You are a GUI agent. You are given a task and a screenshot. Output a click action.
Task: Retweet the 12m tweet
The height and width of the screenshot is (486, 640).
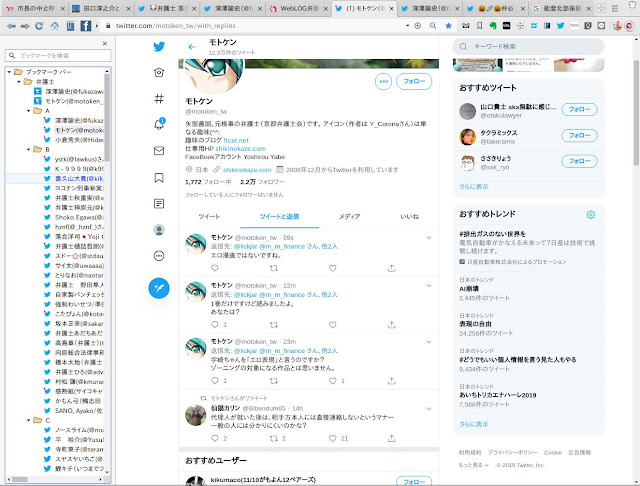273,324
